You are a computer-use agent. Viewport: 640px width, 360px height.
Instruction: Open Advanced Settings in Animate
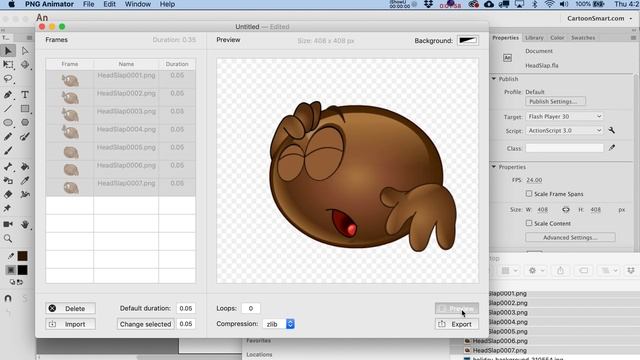click(570, 237)
